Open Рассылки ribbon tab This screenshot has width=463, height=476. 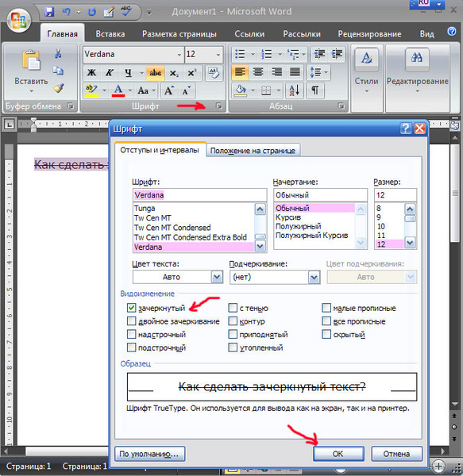tap(302, 33)
